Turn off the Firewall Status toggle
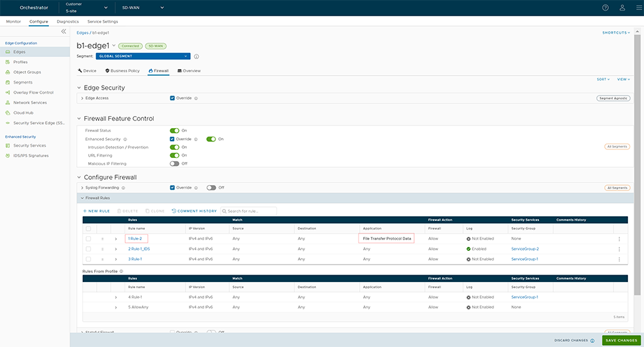The width and height of the screenshot is (644, 347). [175, 131]
